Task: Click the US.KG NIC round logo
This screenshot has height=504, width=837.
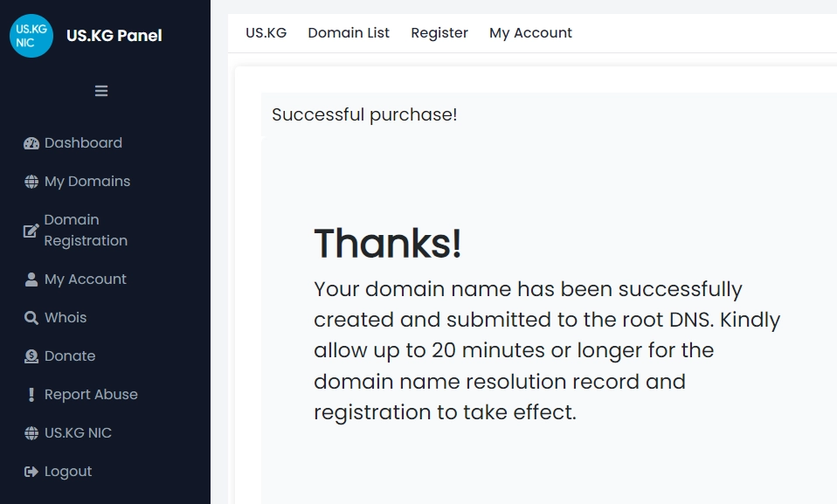Action: tap(31, 36)
